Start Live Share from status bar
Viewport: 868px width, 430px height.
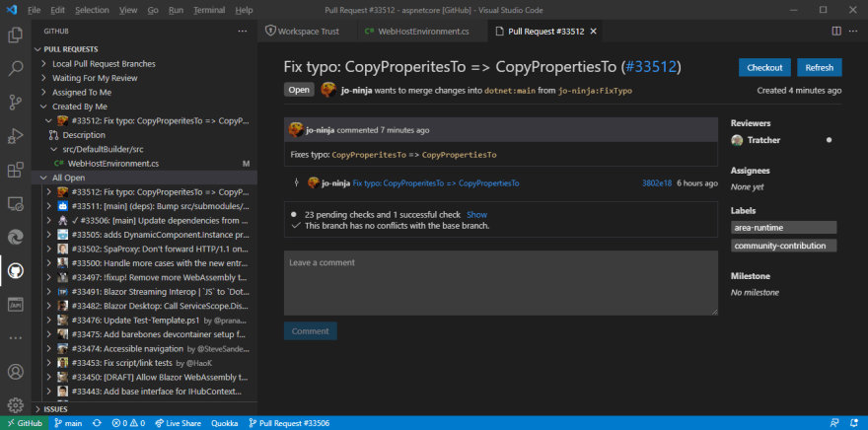(178, 423)
